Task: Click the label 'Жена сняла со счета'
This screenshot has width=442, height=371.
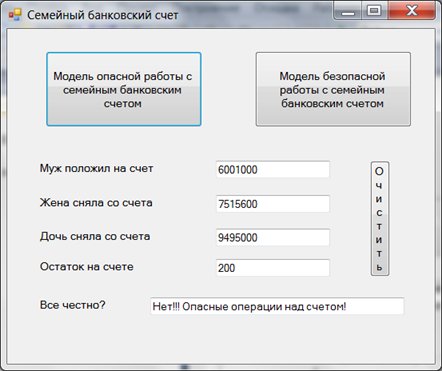Action: [96, 203]
